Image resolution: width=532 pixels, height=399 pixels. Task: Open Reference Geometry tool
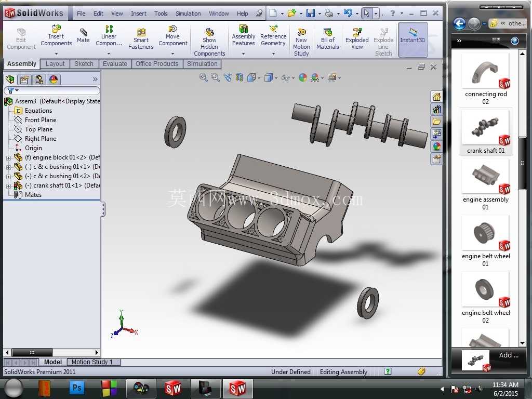[273, 35]
